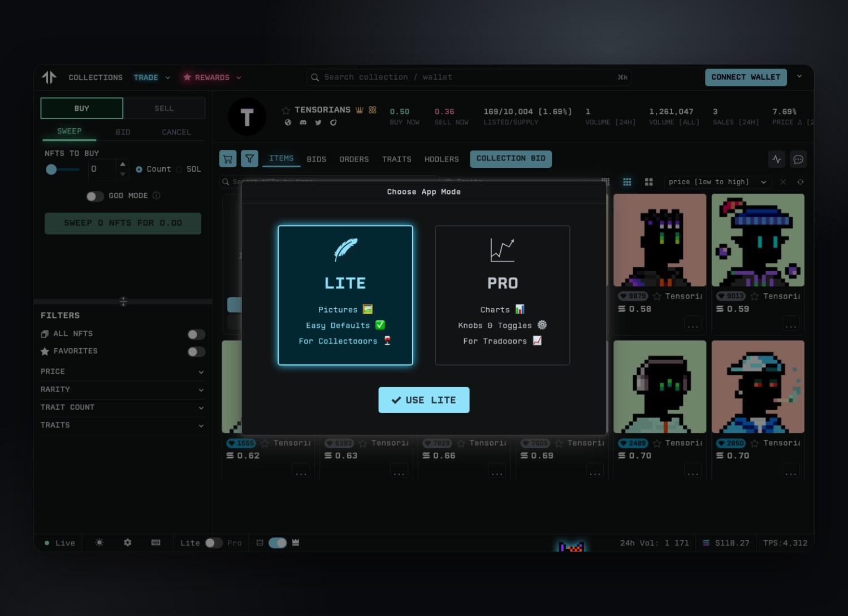Select the BUY button
Screen dimensions: 848x616
[x=82, y=109]
